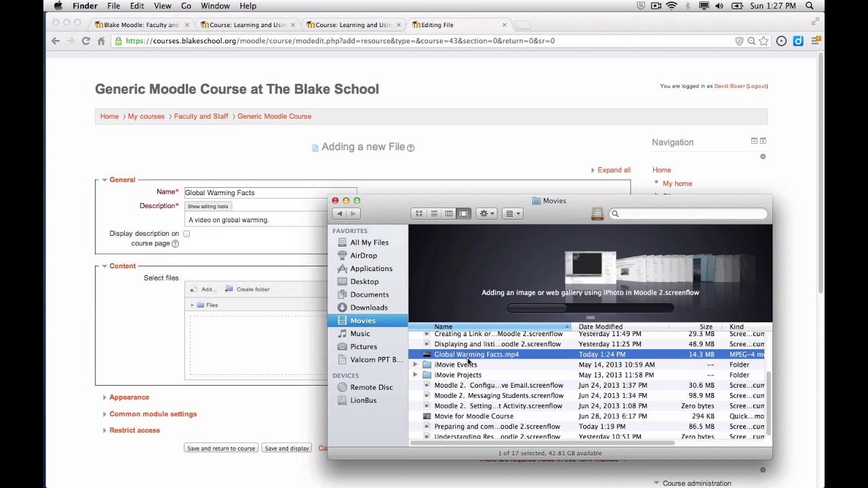868x488 pixels.
Task: Expand Common module settings section
Action: 153,414
